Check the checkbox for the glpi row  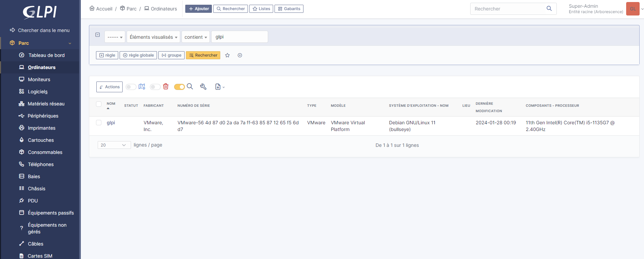(x=99, y=123)
